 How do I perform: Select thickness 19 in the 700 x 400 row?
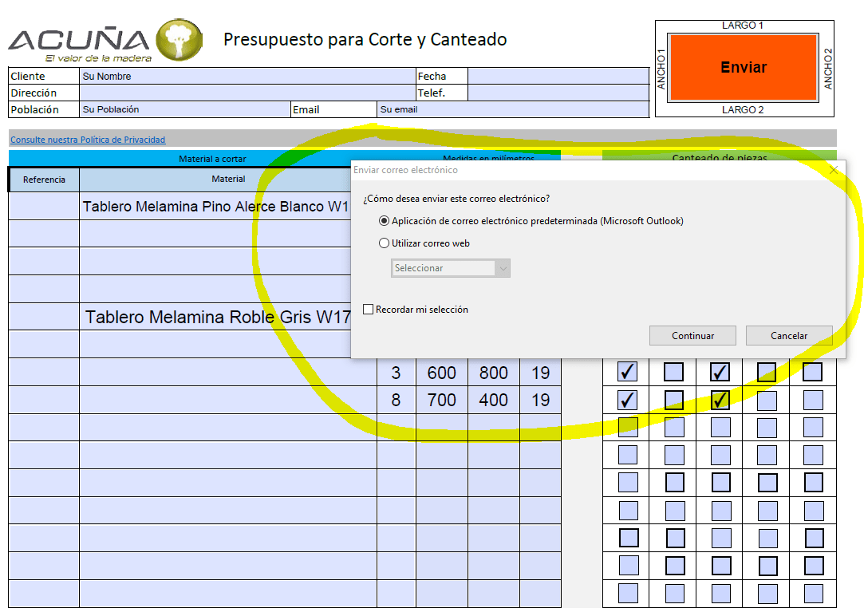coord(541,400)
